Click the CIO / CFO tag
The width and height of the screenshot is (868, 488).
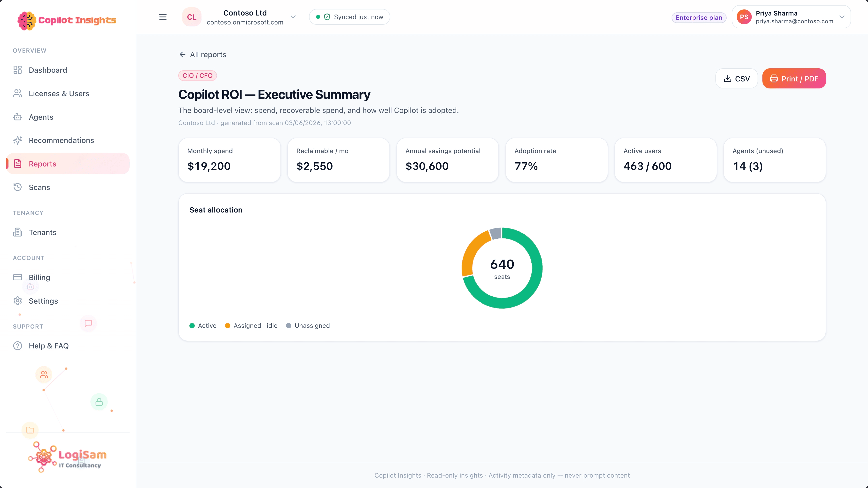point(197,76)
